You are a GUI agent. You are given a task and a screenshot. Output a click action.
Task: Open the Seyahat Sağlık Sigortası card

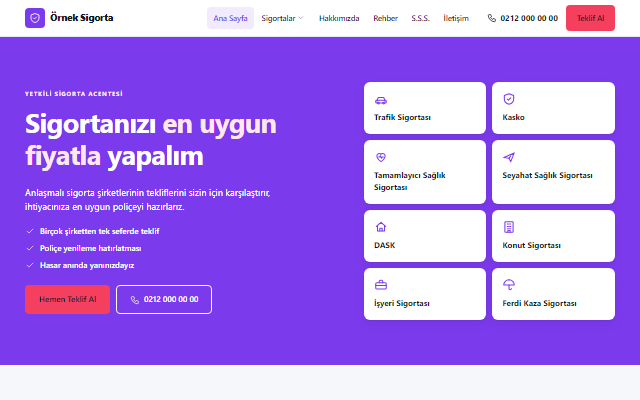553,172
